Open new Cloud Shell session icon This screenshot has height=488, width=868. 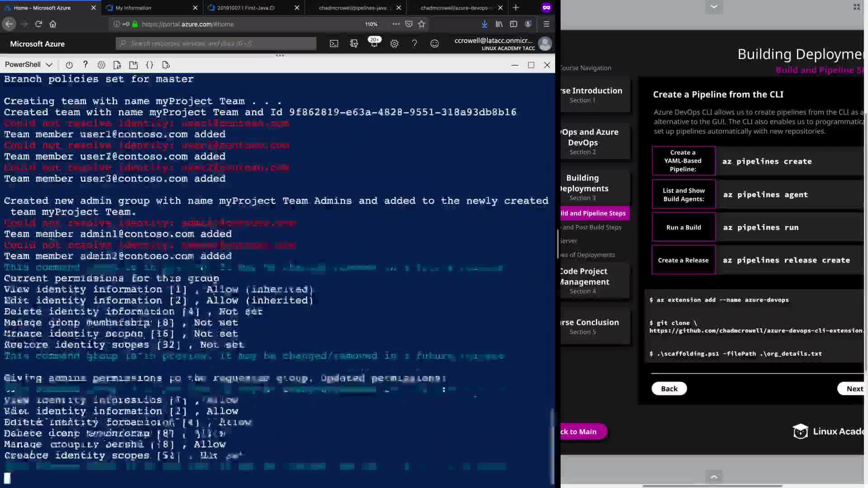(x=133, y=65)
